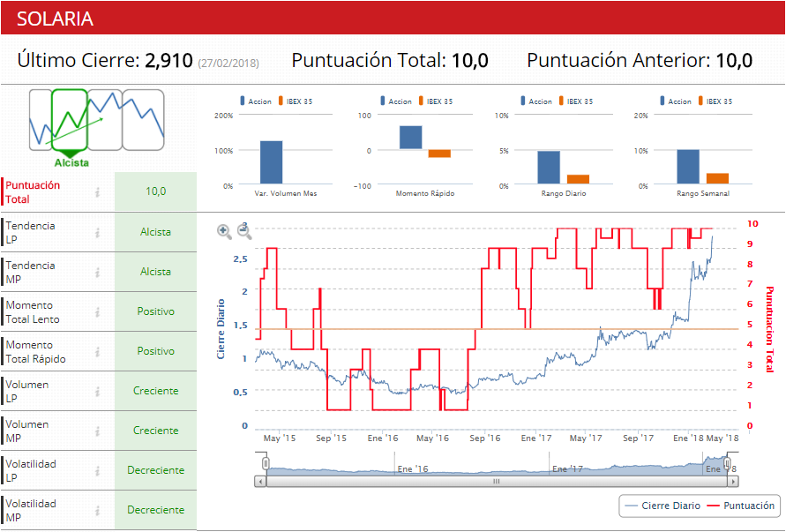The image size is (786, 532).
Task: Click the Último Cierre value 2,910
Action: 168,61
